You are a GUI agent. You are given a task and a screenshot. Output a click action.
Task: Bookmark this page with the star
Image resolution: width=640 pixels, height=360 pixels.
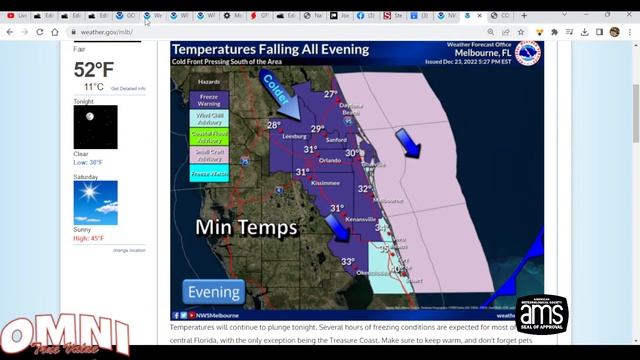(x=521, y=32)
